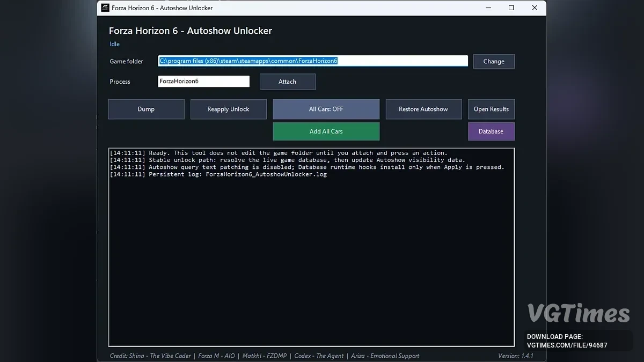Click the 'Process' label
Image resolution: width=644 pixels, height=362 pixels.
point(120,82)
